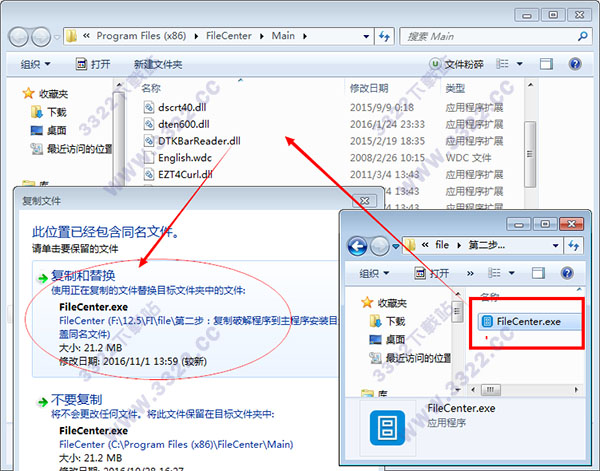The height and width of the screenshot is (471, 600).
Task: Sort by 类型 column header
Action: [x=455, y=88]
